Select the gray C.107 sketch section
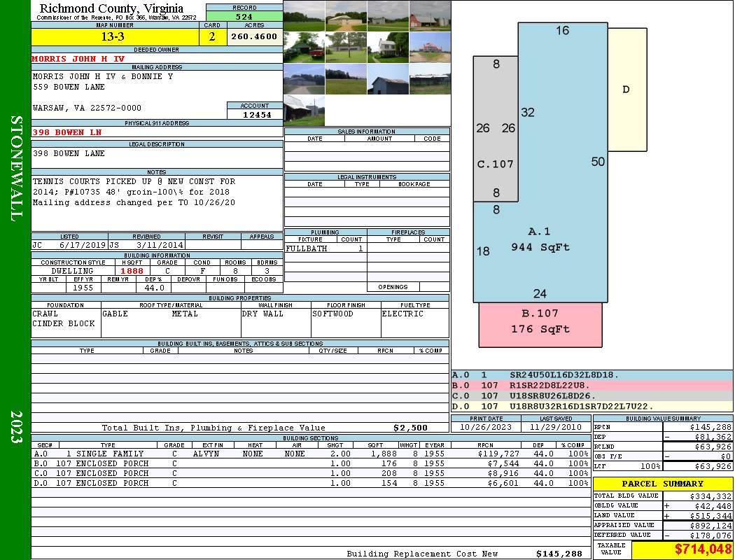The height and width of the screenshot is (560, 735). [496, 129]
